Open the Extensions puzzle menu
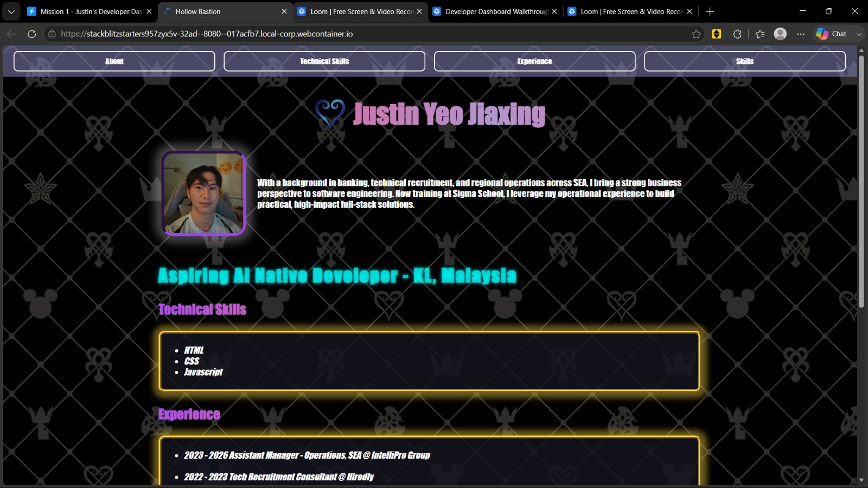This screenshot has width=868, height=488. (737, 34)
